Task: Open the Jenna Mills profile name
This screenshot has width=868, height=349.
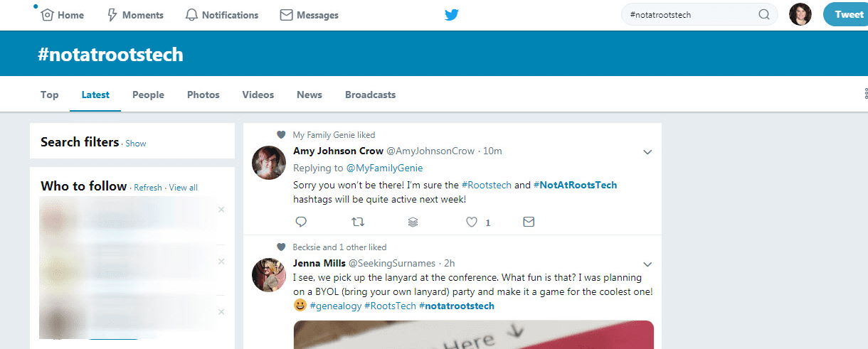Action: [x=319, y=263]
